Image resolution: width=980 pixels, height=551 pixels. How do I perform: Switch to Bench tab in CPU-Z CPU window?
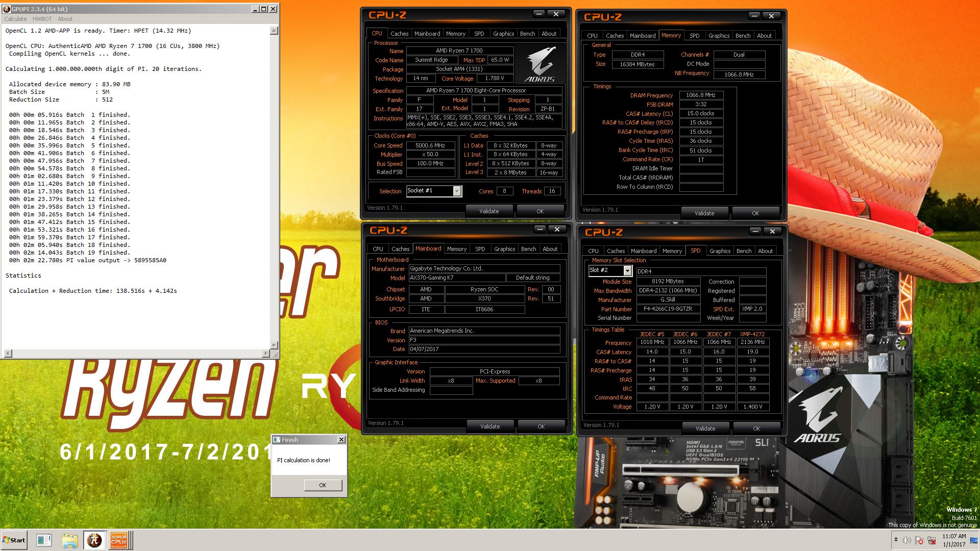tap(527, 34)
